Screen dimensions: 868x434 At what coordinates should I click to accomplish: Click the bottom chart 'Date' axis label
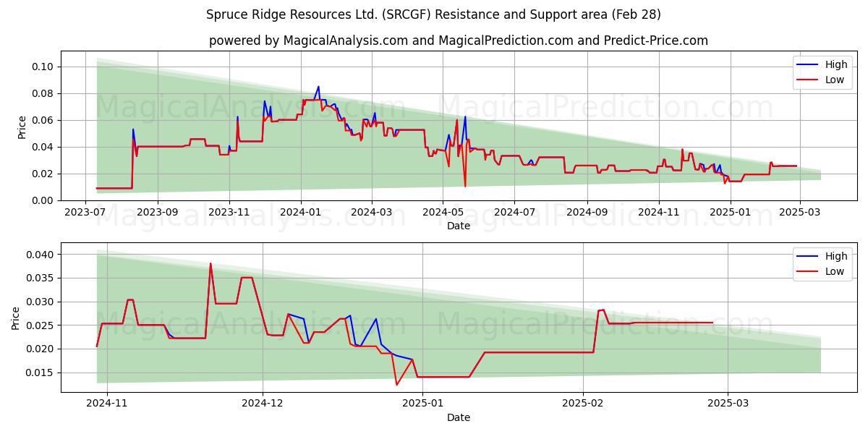pyautogui.click(x=459, y=417)
